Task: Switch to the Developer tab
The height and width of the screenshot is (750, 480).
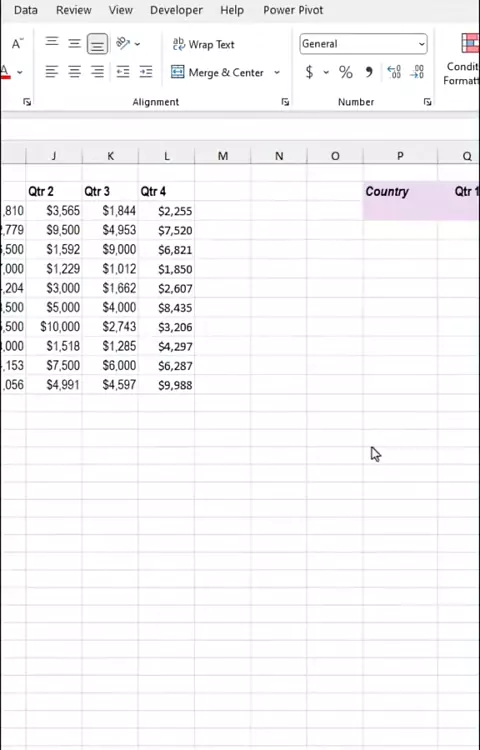Action: 176,10
